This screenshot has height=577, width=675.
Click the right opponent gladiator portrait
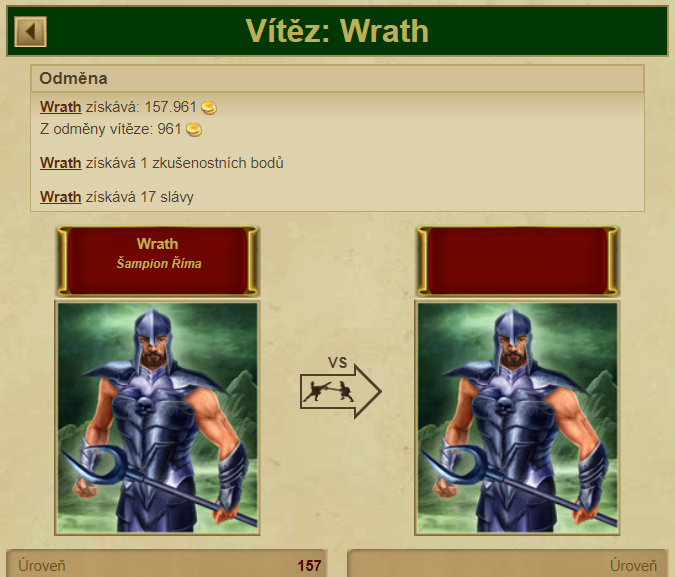coord(517,418)
